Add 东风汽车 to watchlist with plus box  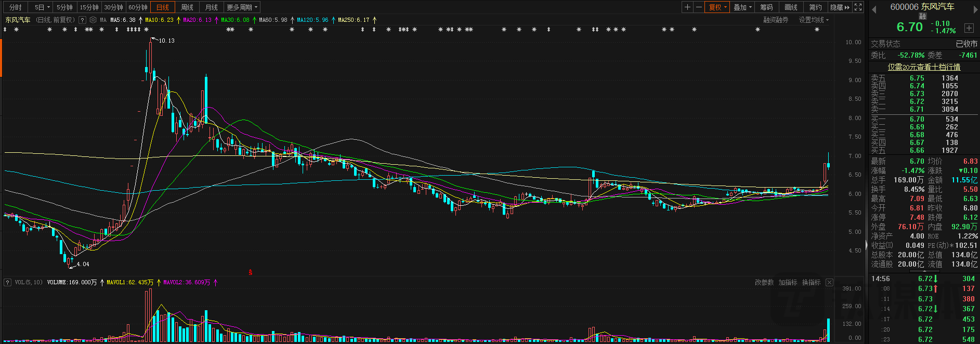point(969,28)
